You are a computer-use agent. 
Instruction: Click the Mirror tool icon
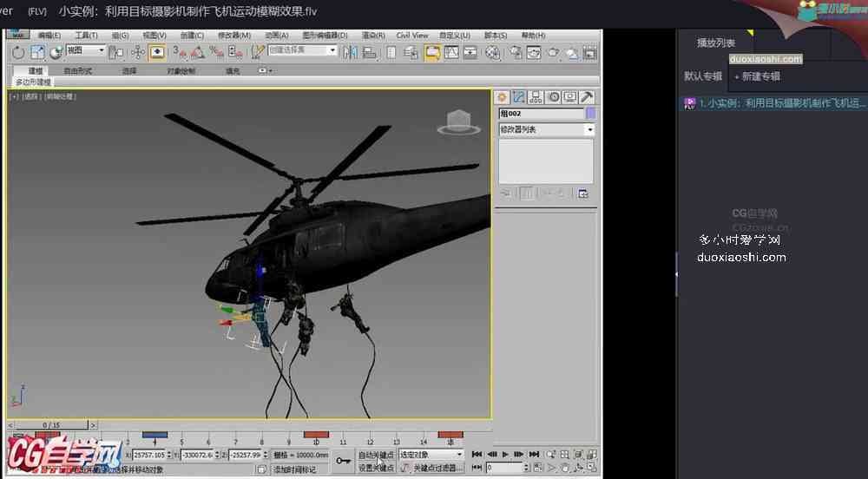tap(350, 53)
